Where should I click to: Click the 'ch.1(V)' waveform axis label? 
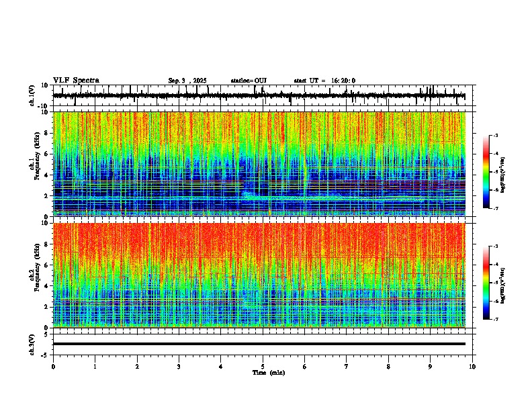coord(32,95)
